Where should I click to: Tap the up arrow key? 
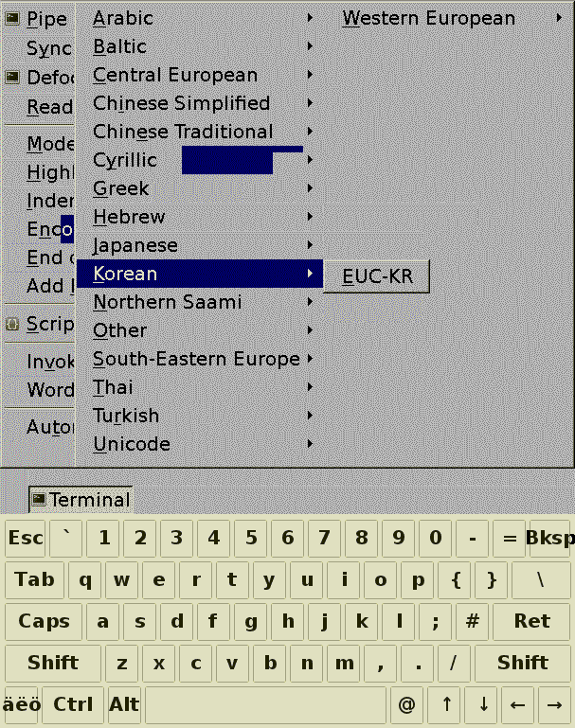click(x=446, y=704)
